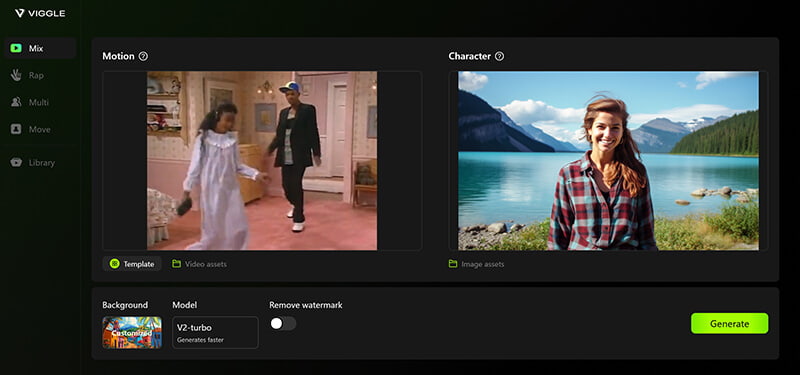The image size is (800, 375).
Task: Click the help icon next to Character
Action: (x=499, y=56)
